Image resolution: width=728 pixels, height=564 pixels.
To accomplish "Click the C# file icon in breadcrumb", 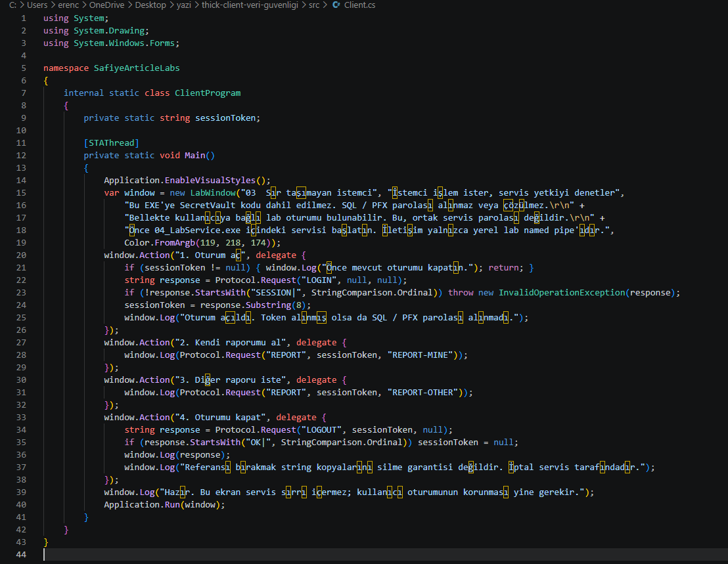I will click(336, 5).
